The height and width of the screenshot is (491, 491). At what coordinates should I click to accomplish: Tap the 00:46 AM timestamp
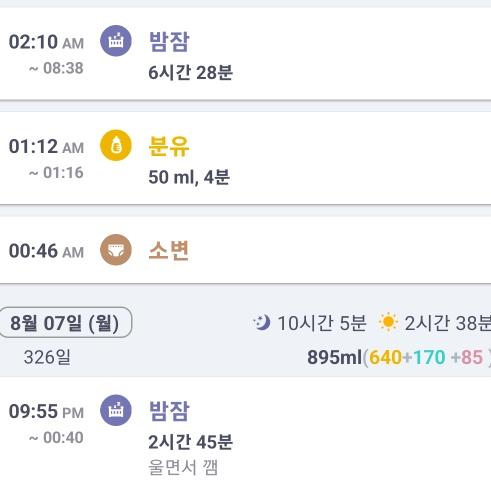(x=46, y=251)
